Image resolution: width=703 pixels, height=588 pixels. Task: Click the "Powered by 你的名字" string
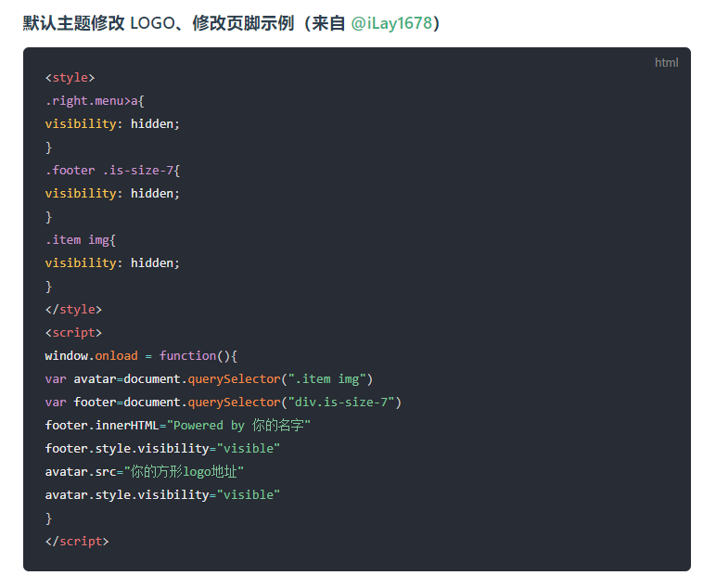[237, 426]
